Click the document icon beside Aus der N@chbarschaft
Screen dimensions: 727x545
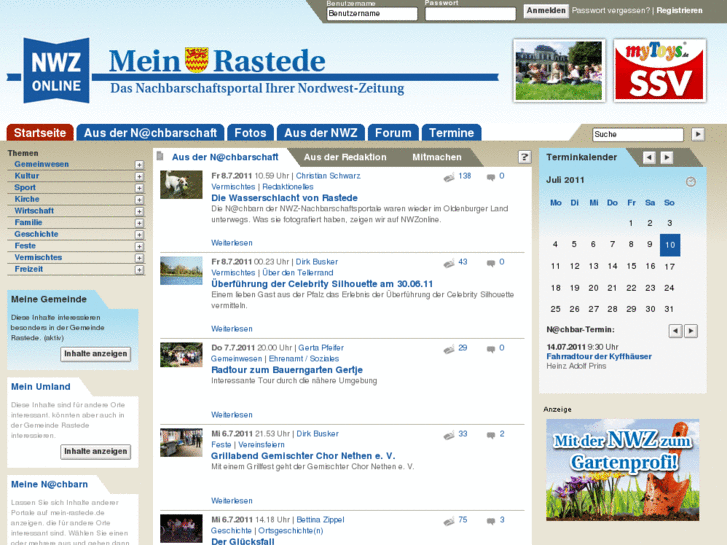click(160, 156)
